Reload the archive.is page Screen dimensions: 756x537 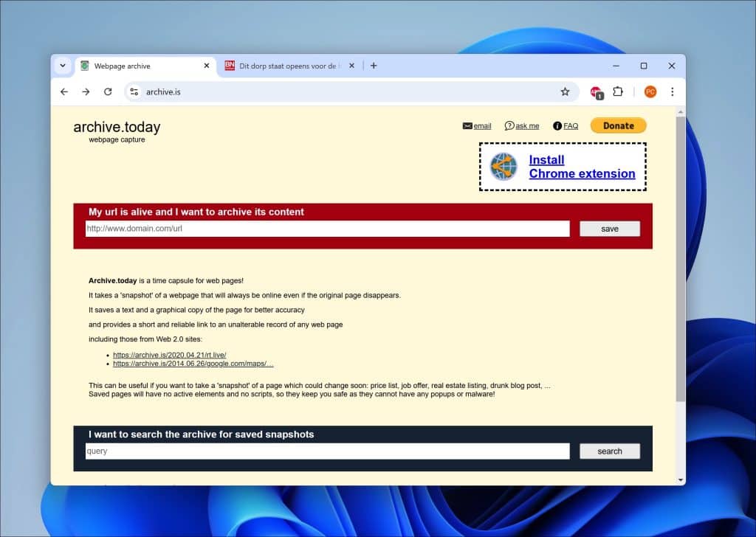coord(108,91)
